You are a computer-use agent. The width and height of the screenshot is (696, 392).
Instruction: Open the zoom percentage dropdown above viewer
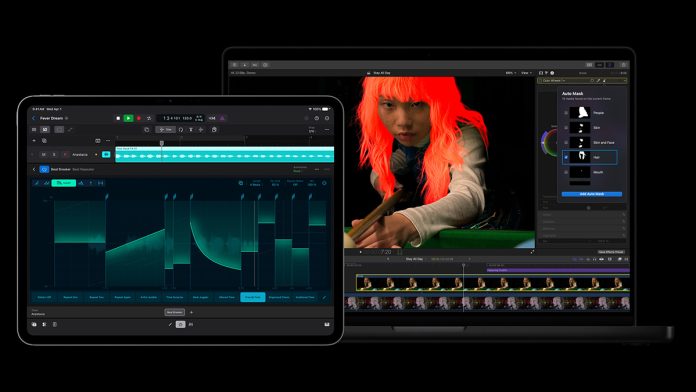(x=510, y=73)
